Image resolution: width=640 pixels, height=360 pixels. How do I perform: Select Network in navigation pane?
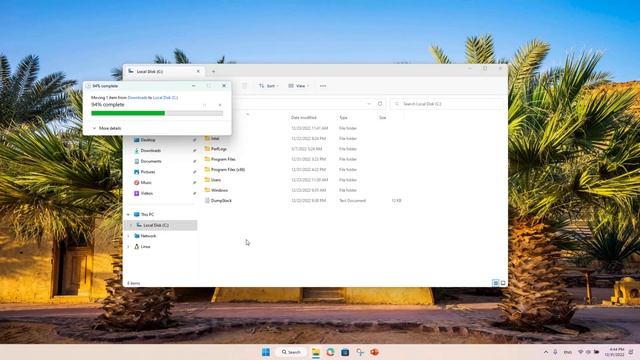[x=148, y=236]
